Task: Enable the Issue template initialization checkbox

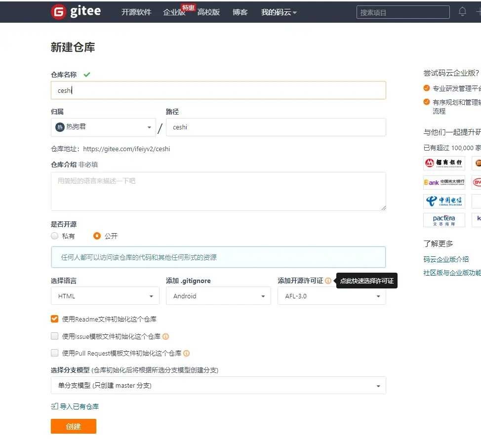Action: (x=55, y=336)
